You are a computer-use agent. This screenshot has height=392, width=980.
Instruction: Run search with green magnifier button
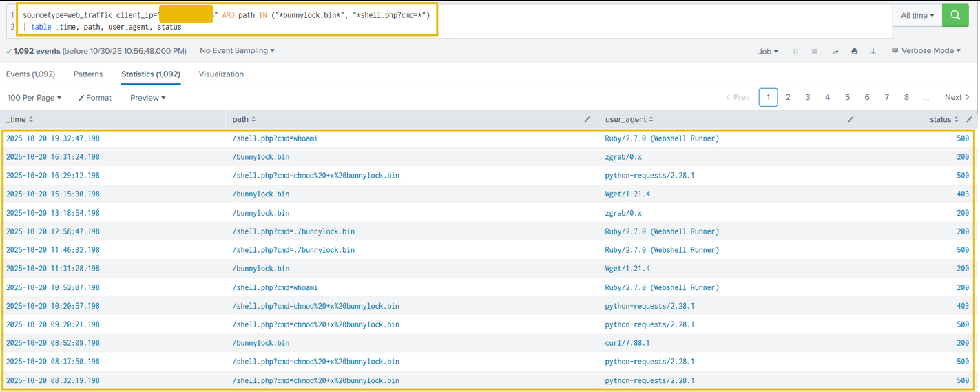click(955, 15)
